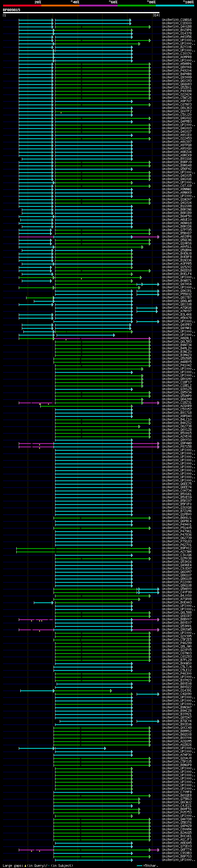Open hit UniRef100_B0Z9P6
Image resolution: width=197 pixels, height=868 pixels.
[x=176, y=30]
